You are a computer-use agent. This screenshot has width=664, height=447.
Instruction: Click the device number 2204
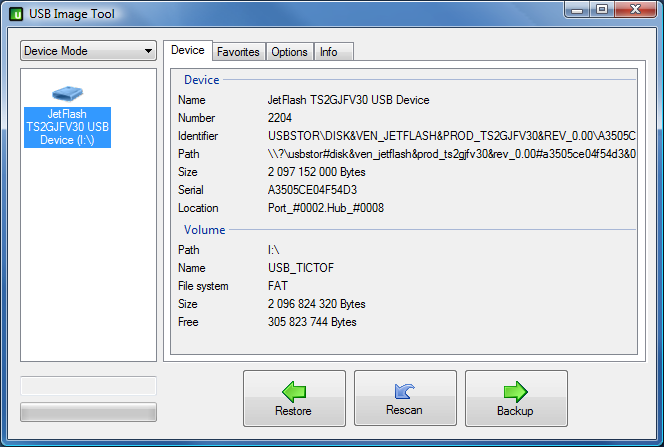(x=280, y=118)
